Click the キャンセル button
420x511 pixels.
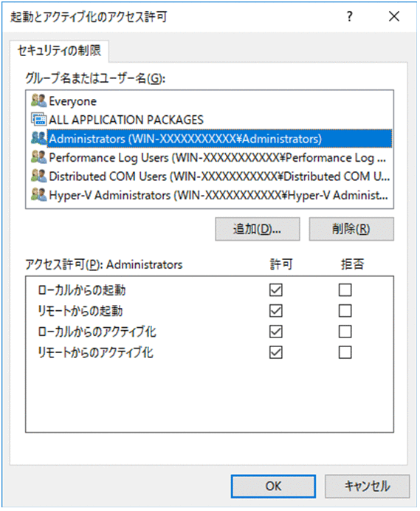click(x=367, y=486)
